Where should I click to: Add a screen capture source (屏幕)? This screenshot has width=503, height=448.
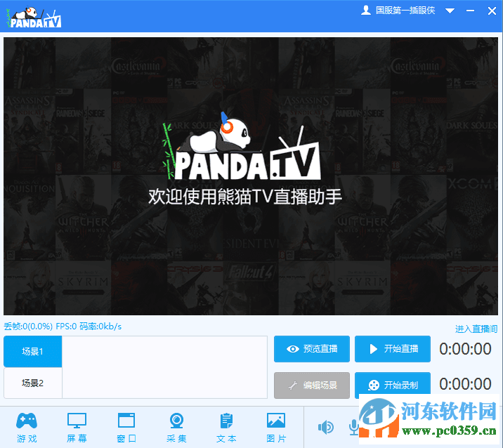pos(77,427)
